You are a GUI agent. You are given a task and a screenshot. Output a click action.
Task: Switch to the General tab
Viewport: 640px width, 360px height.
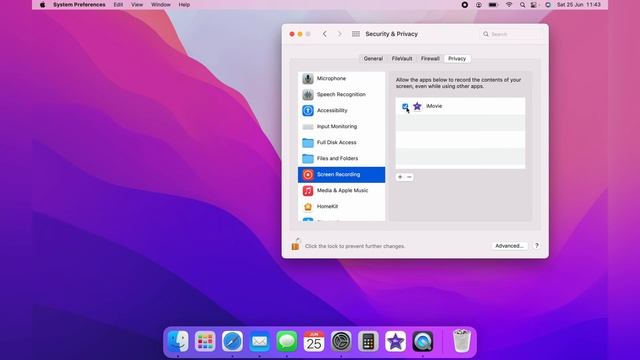pyautogui.click(x=373, y=59)
